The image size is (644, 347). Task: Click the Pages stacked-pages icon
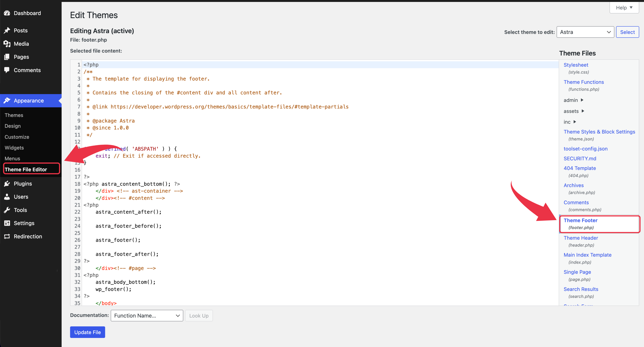(7, 57)
